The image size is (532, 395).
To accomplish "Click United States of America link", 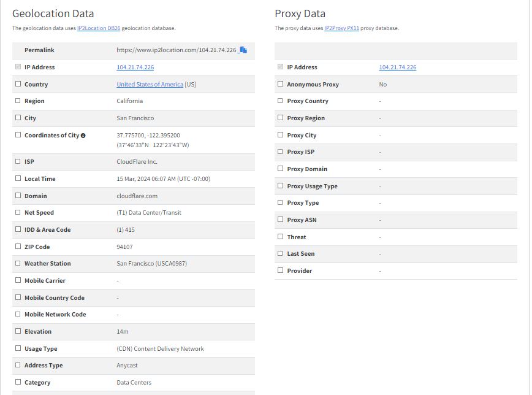I will coord(150,85).
